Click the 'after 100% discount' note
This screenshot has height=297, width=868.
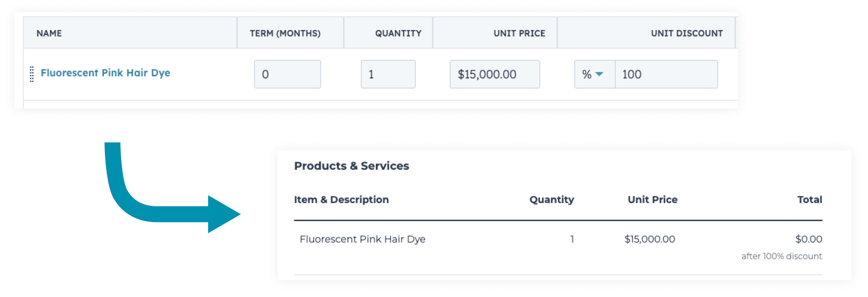[x=782, y=256]
